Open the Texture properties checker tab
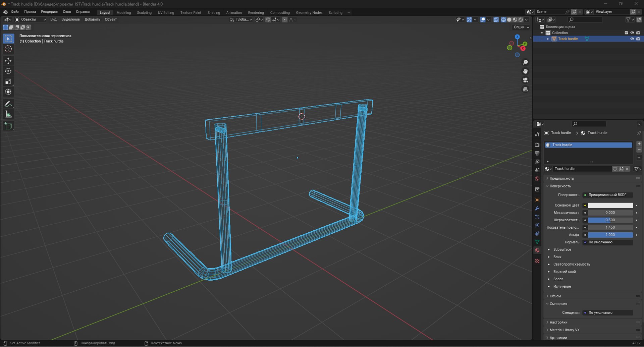Screen dimensions: 644x347 click(537, 261)
